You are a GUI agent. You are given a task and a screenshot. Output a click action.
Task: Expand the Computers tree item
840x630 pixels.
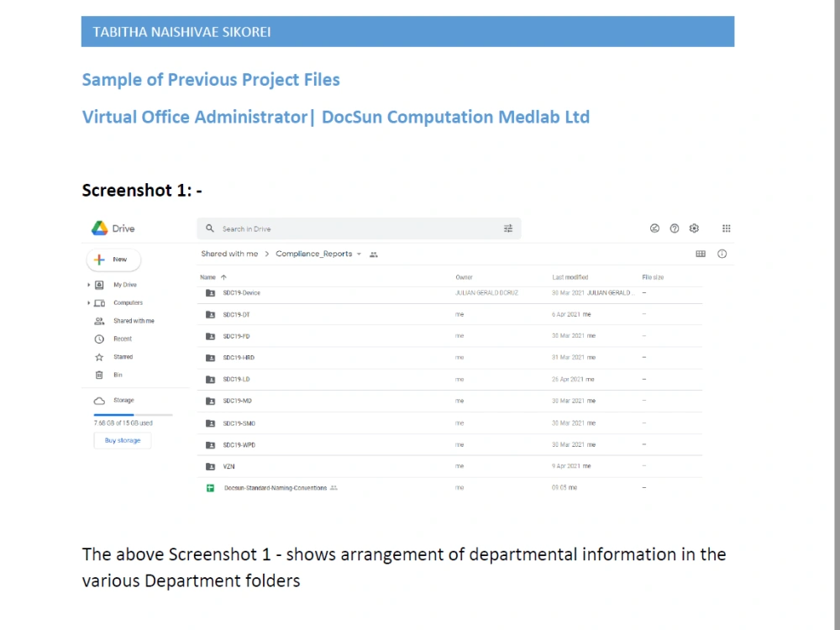tap(88, 302)
